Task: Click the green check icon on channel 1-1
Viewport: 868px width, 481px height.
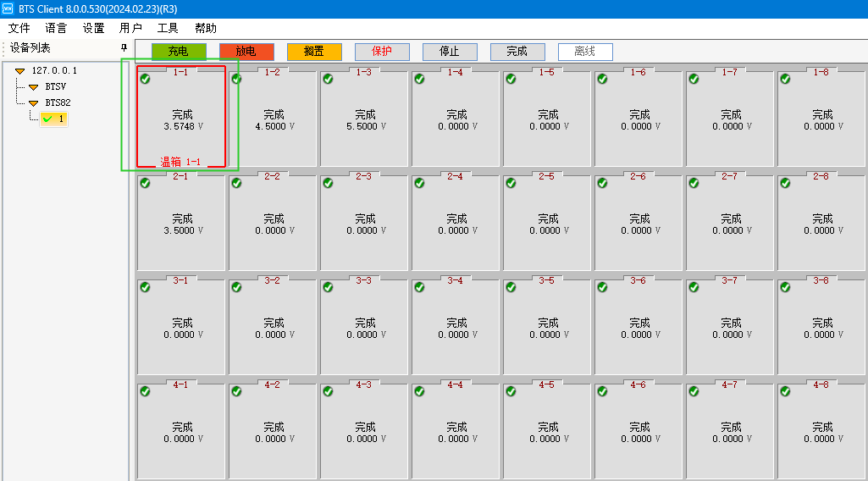Action: (145, 79)
